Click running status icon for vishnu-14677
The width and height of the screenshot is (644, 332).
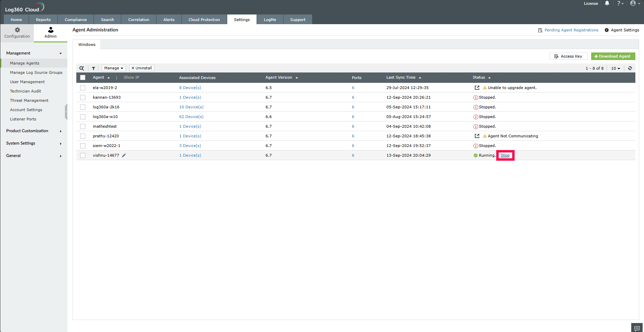(x=475, y=156)
